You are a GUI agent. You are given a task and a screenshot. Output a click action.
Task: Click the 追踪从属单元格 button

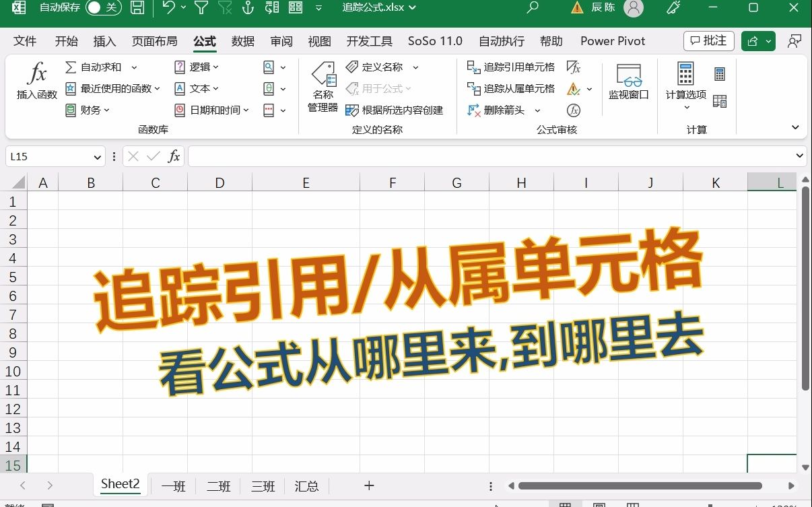511,89
